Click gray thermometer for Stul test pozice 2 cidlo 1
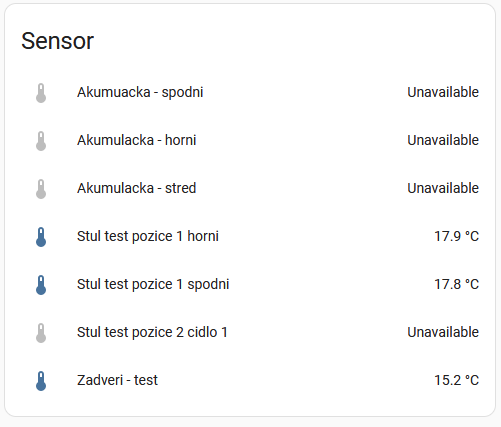 pyautogui.click(x=41, y=333)
